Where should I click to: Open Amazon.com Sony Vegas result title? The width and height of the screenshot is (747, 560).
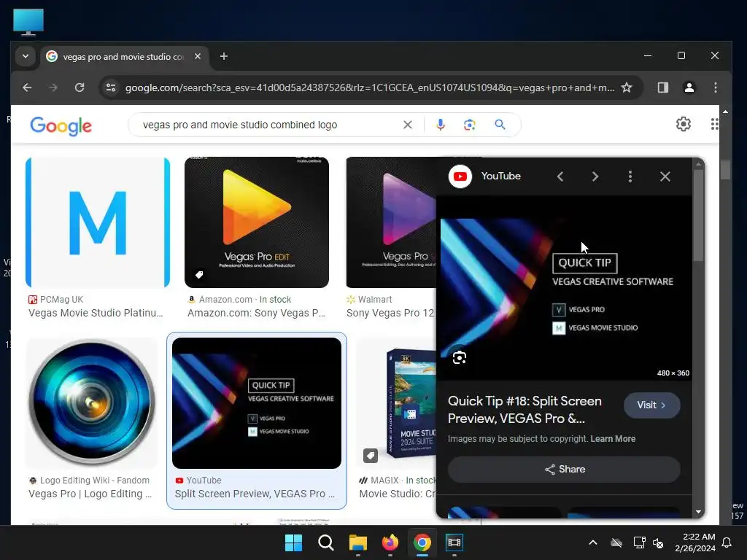click(256, 313)
